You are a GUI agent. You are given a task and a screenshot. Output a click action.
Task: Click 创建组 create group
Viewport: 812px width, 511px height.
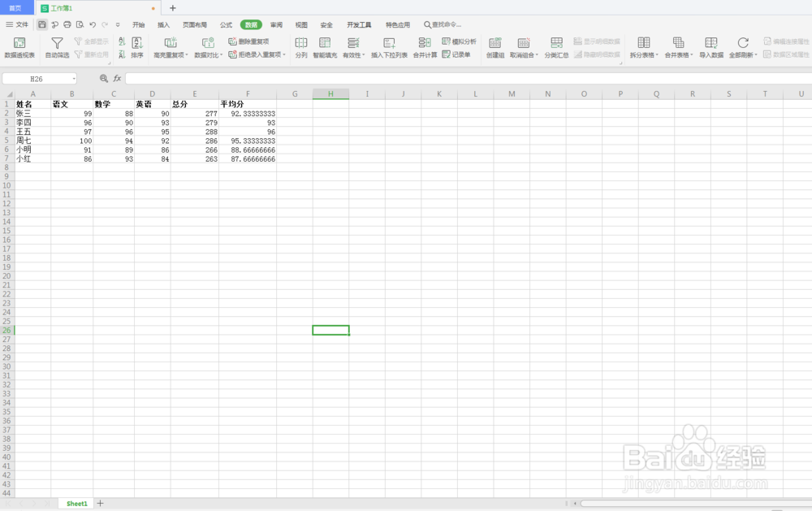point(495,47)
